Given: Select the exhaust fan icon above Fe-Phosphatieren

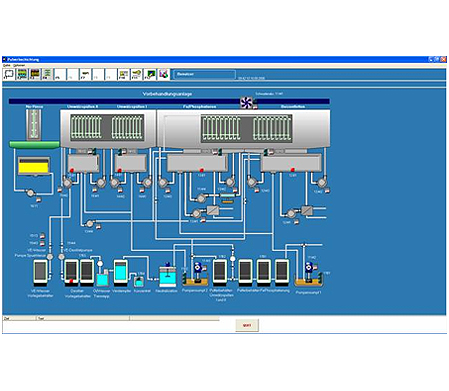Looking at the screenshot, I should 246,102.
